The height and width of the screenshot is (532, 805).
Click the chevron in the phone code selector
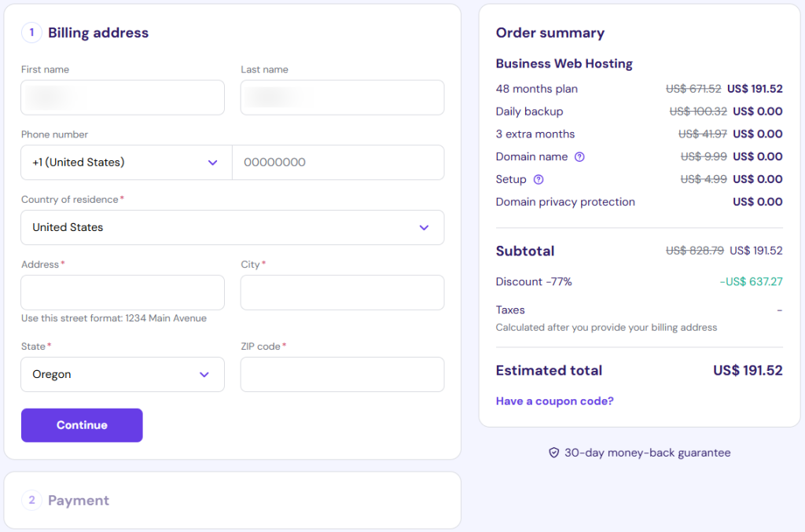(212, 163)
